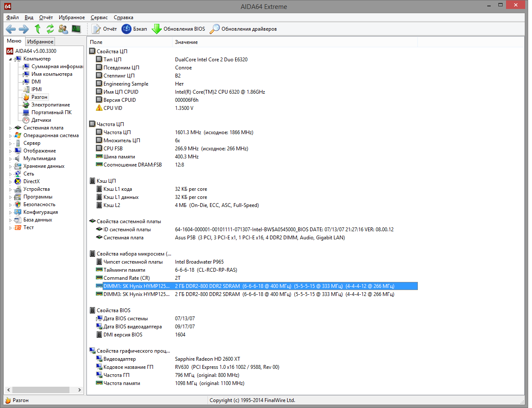Screen dimensions: 532x408
Task: Click the Кэш L2 chip icon
Action: coord(99,205)
